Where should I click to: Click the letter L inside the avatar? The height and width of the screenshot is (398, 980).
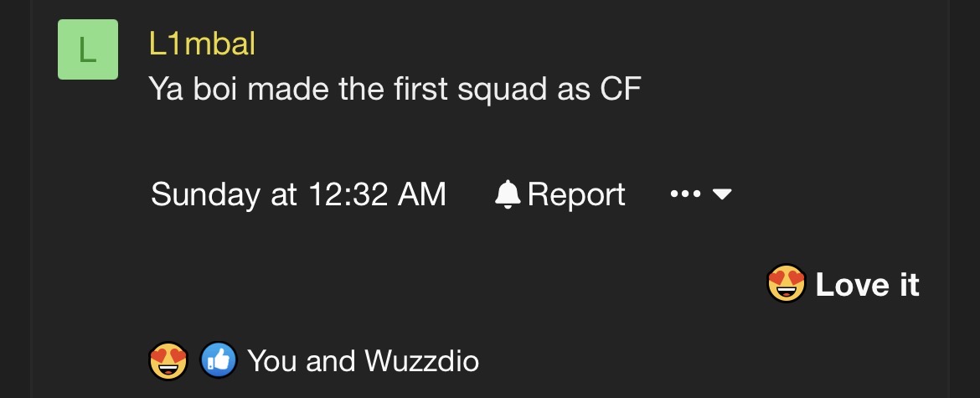(87, 50)
